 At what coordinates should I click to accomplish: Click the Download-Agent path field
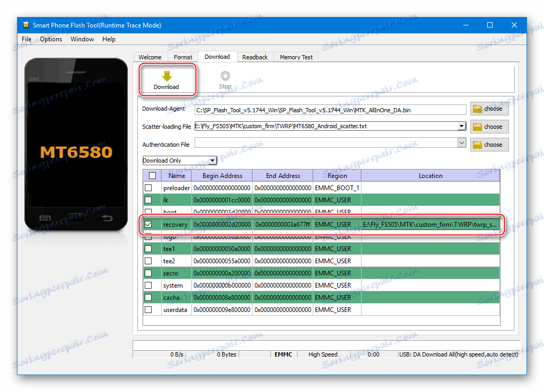(x=330, y=110)
